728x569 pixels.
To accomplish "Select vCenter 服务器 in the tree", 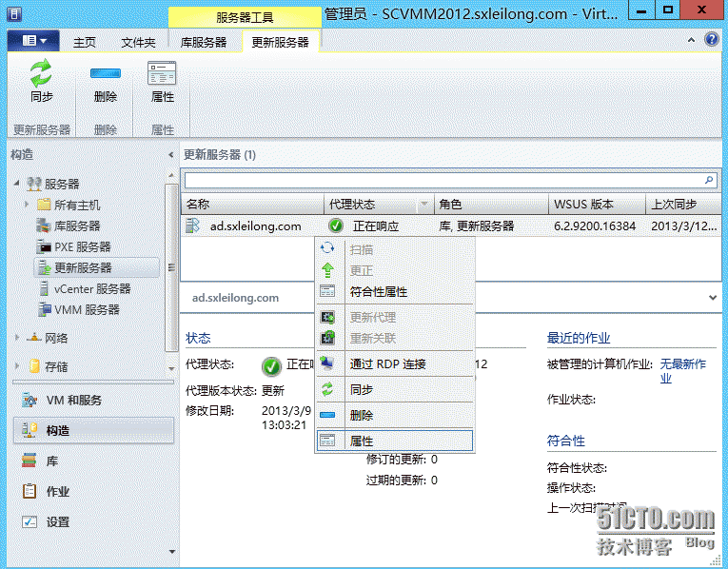I will coord(86,288).
